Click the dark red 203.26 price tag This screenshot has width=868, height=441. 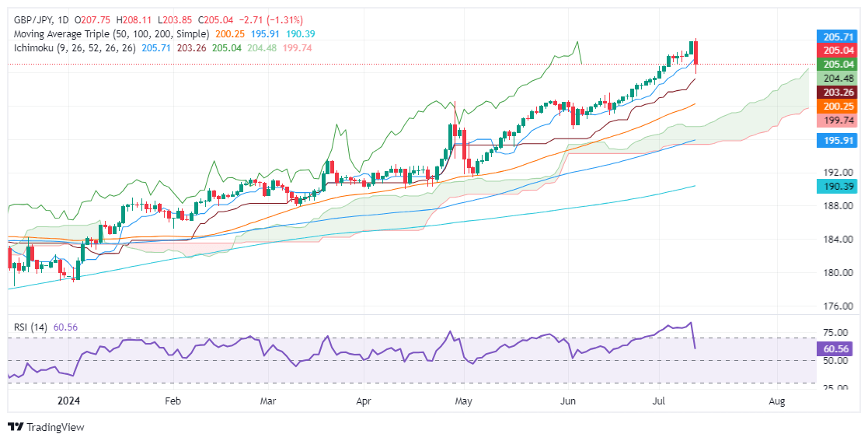click(x=838, y=93)
